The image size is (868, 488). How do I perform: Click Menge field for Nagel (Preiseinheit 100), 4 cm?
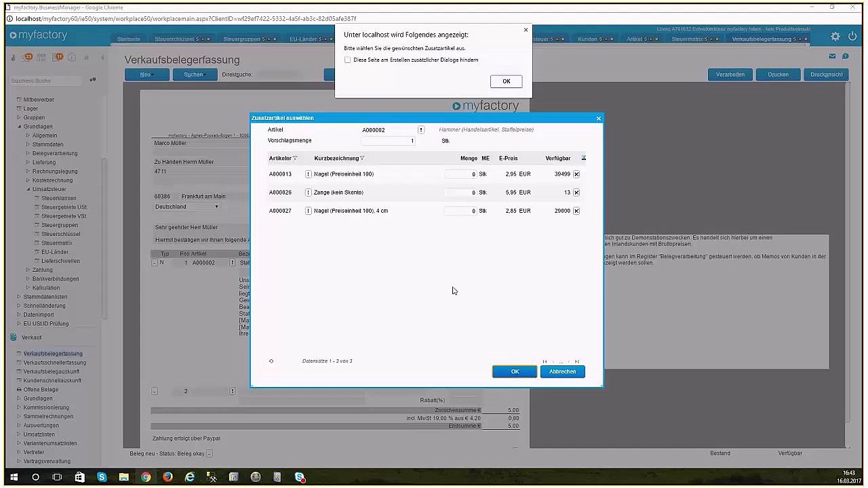click(x=460, y=211)
